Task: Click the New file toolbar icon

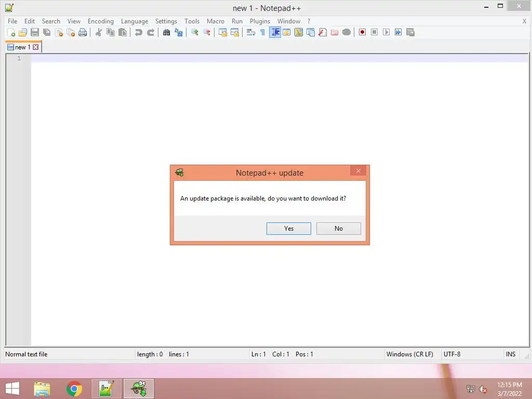Action: [11, 32]
